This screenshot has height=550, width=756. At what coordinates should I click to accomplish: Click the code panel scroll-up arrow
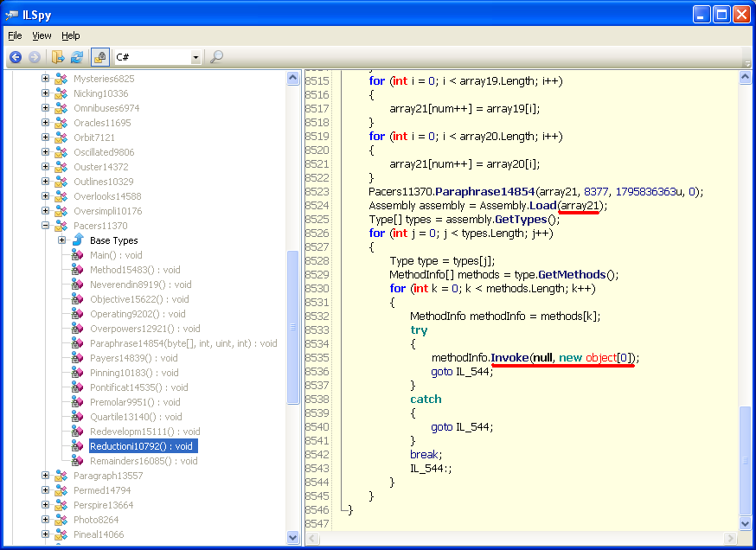click(745, 77)
